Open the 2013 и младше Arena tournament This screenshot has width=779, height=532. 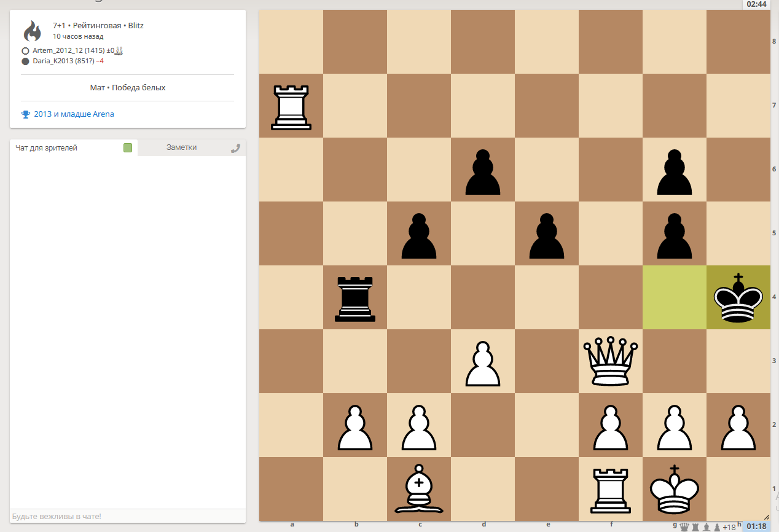[x=74, y=114]
